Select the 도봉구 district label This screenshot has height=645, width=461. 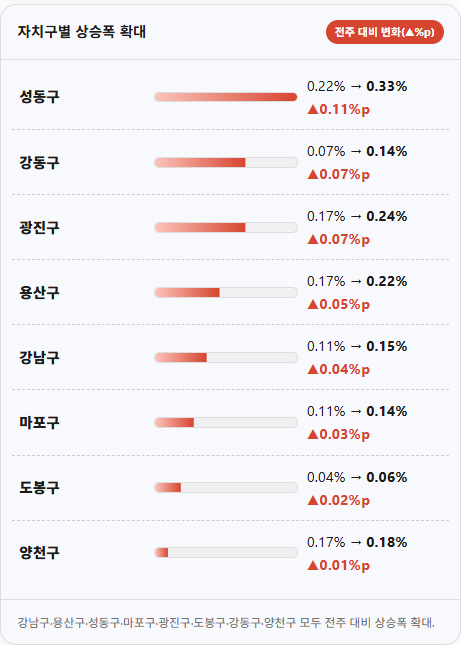39,488
